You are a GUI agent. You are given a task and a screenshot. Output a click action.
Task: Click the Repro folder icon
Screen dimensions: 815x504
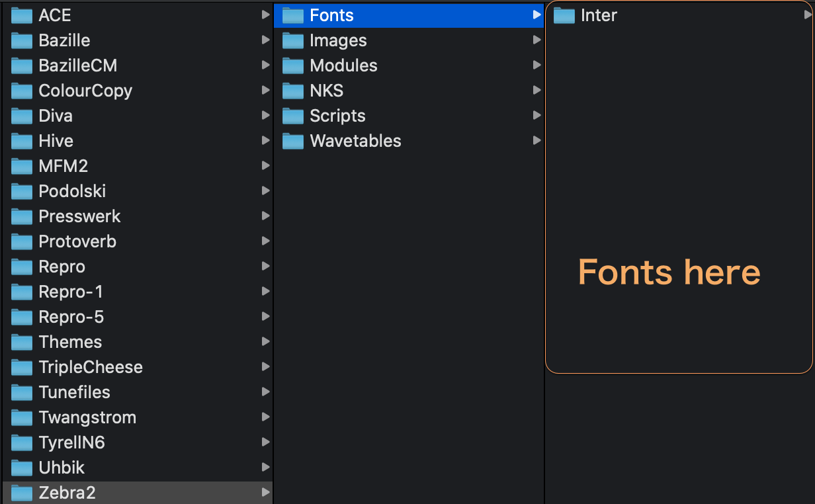tap(22, 267)
